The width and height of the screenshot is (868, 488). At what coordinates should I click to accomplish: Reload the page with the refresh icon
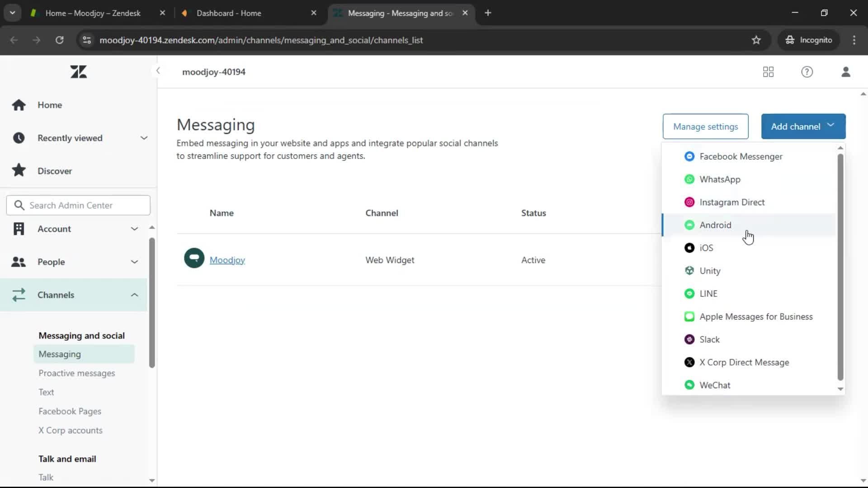point(59,40)
